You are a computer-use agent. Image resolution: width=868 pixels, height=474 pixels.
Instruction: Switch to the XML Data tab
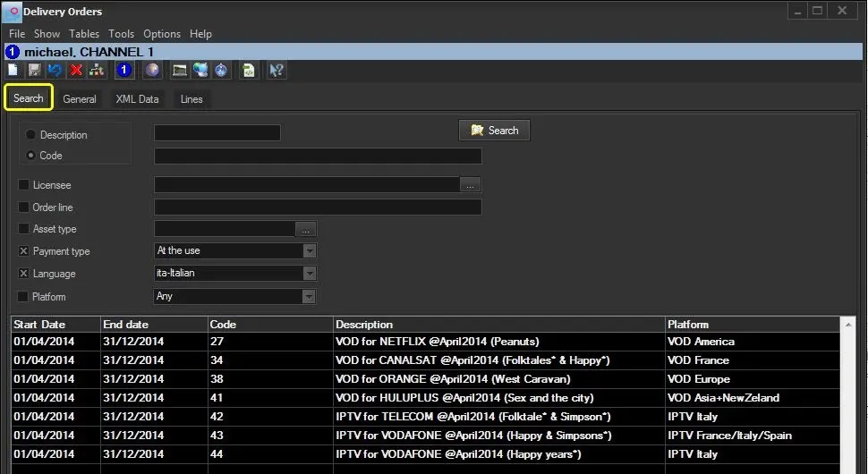click(137, 99)
